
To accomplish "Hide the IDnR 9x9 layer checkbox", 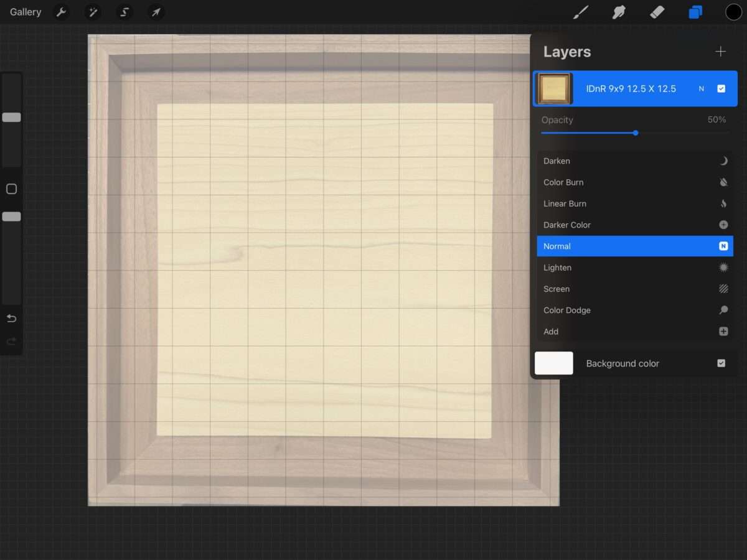I will coord(721,89).
